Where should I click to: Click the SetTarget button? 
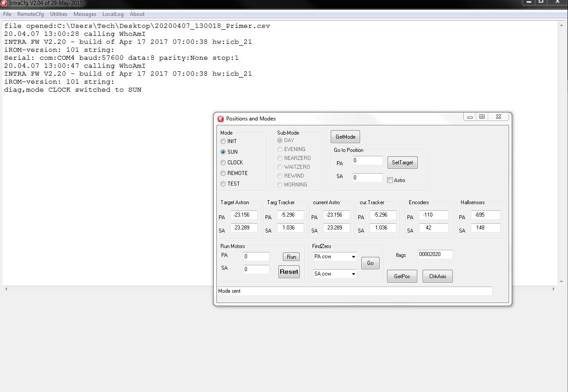click(402, 163)
